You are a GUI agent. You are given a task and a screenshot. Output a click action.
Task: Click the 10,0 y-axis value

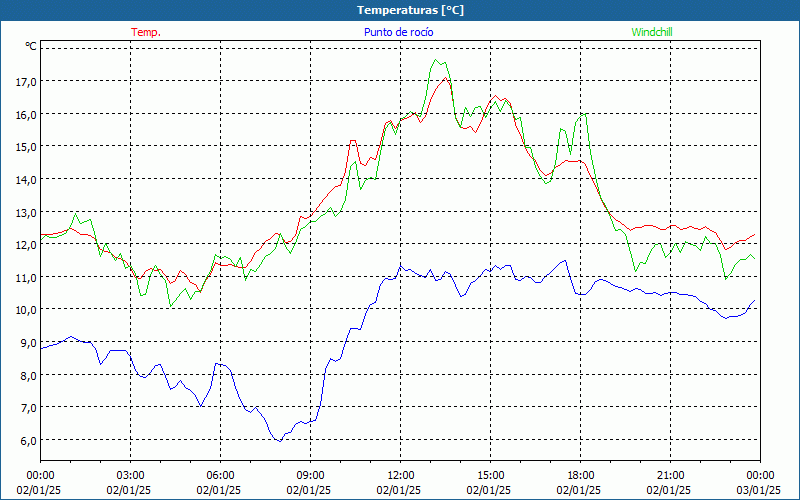(x=26, y=310)
